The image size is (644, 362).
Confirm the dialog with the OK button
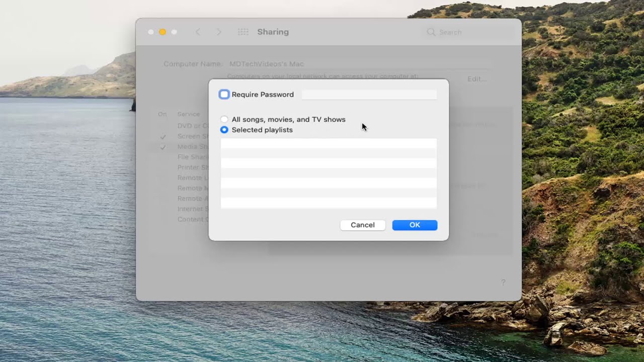click(x=415, y=225)
